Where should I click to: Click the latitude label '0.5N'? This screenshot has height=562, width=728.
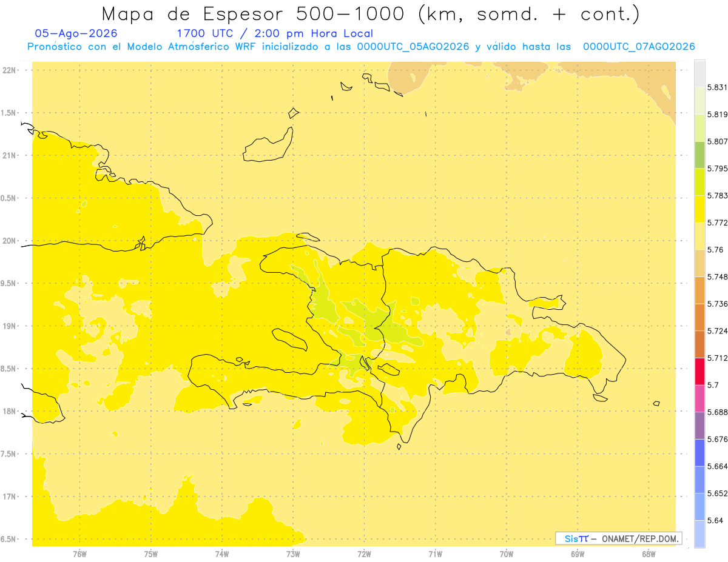[9, 198]
